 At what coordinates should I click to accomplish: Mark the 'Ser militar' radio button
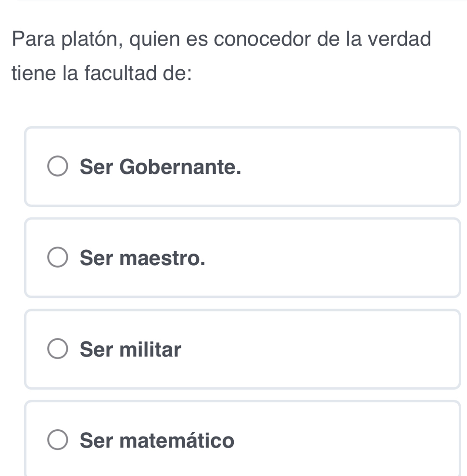[x=58, y=349]
